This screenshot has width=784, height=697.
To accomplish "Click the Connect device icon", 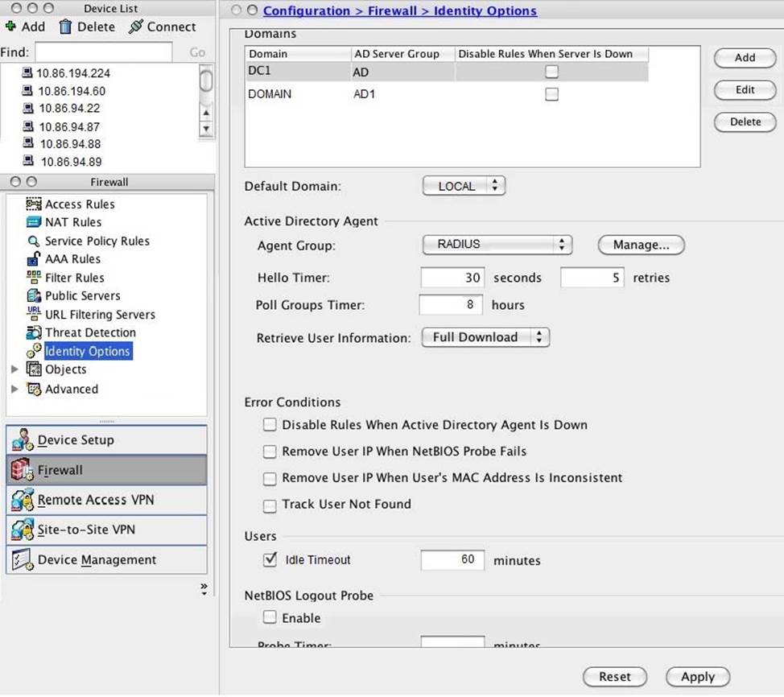I will coord(135,27).
